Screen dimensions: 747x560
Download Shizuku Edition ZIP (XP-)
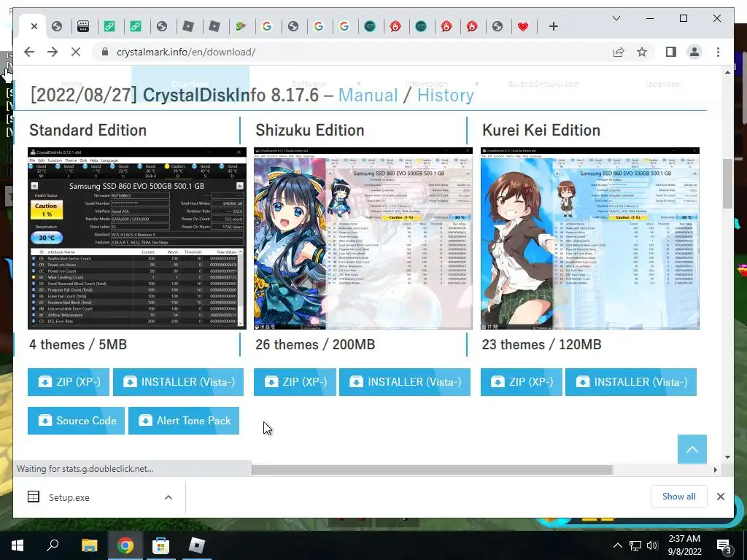click(x=295, y=382)
